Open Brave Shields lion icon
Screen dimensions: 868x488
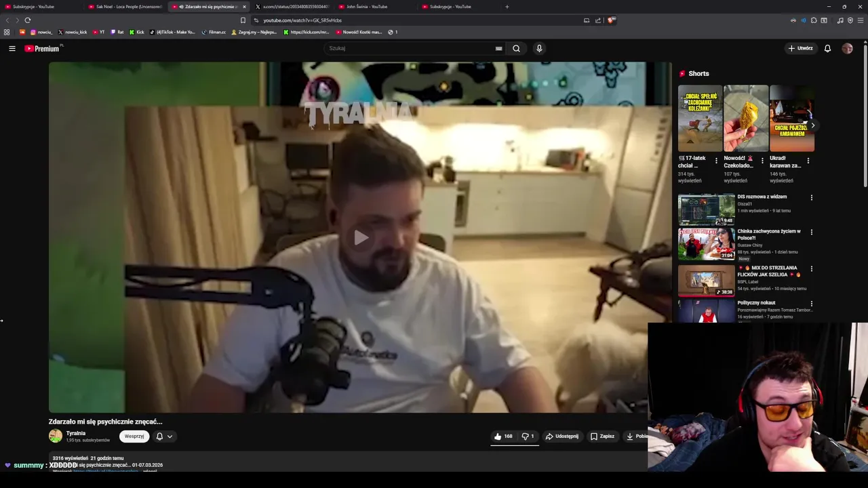point(611,20)
